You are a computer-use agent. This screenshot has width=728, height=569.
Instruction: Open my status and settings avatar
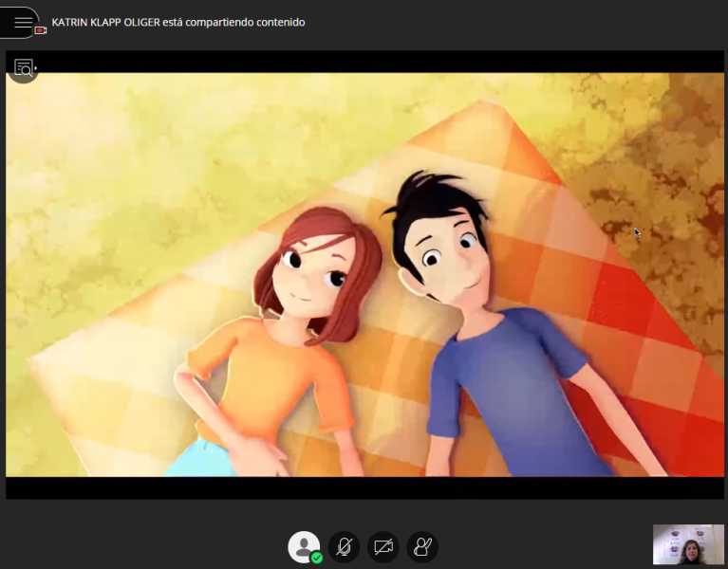coord(304,547)
